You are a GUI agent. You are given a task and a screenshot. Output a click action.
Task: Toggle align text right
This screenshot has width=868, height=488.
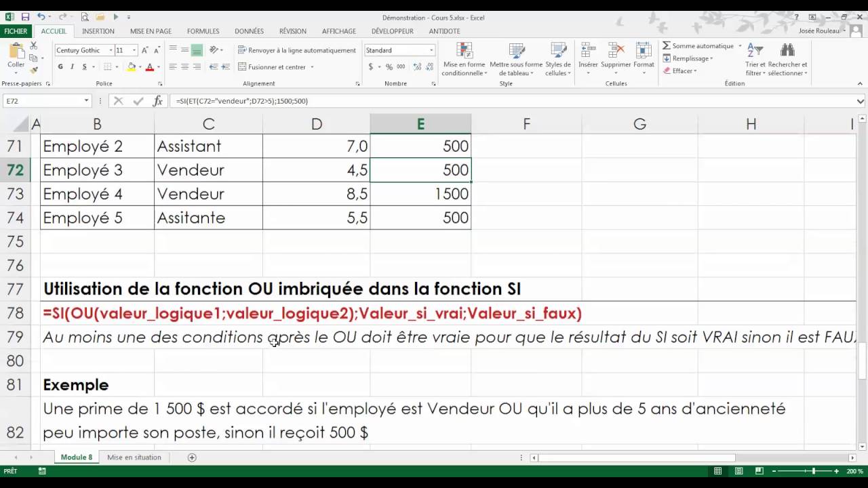(197, 66)
